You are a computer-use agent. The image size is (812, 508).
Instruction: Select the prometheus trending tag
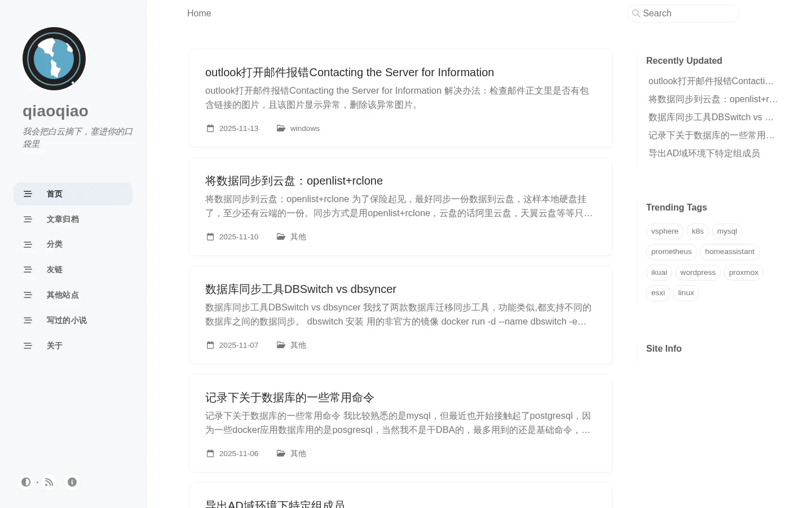[x=672, y=252]
